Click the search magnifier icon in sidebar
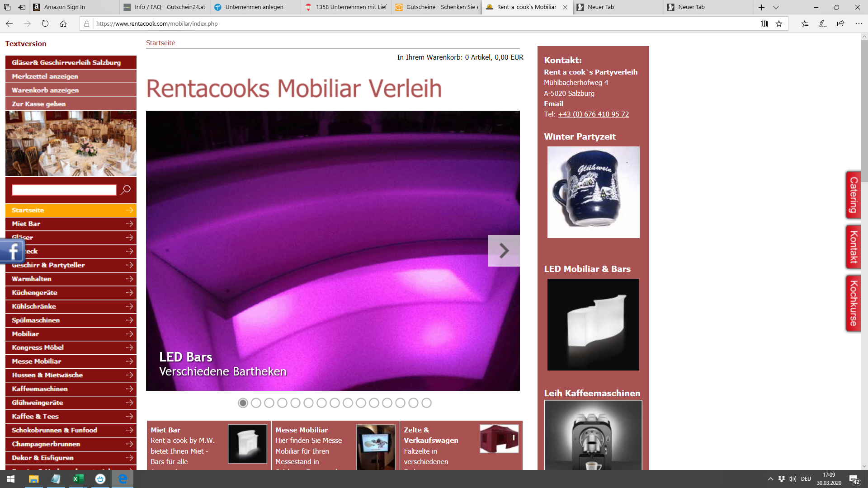 click(x=126, y=190)
